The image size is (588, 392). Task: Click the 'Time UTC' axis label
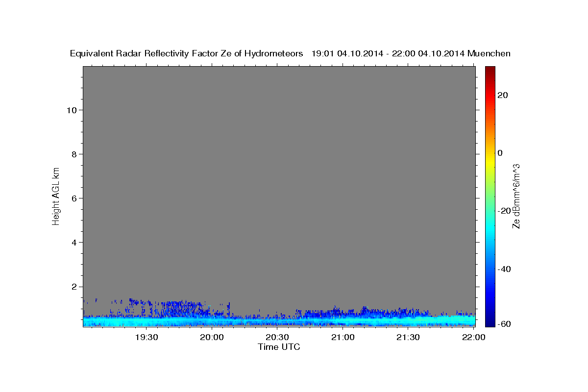[x=279, y=347]
